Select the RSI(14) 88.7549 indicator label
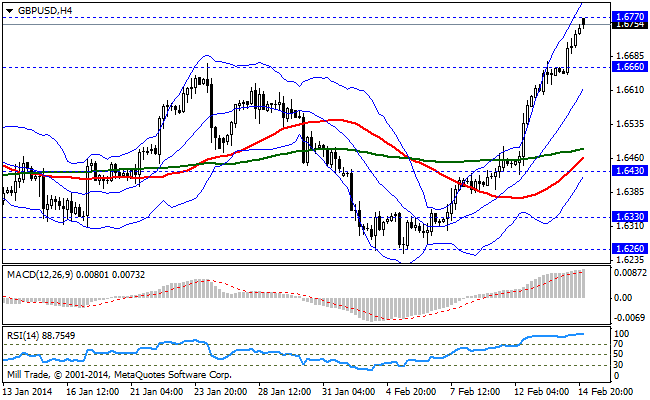 pyautogui.click(x=41, y=335)
